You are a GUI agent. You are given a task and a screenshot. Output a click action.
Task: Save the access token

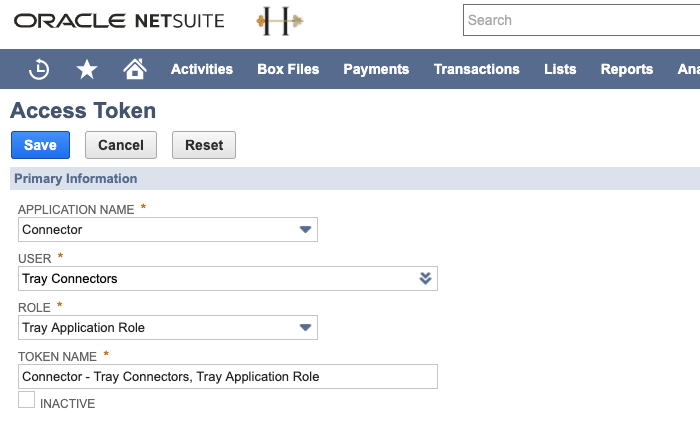point(40,145)
